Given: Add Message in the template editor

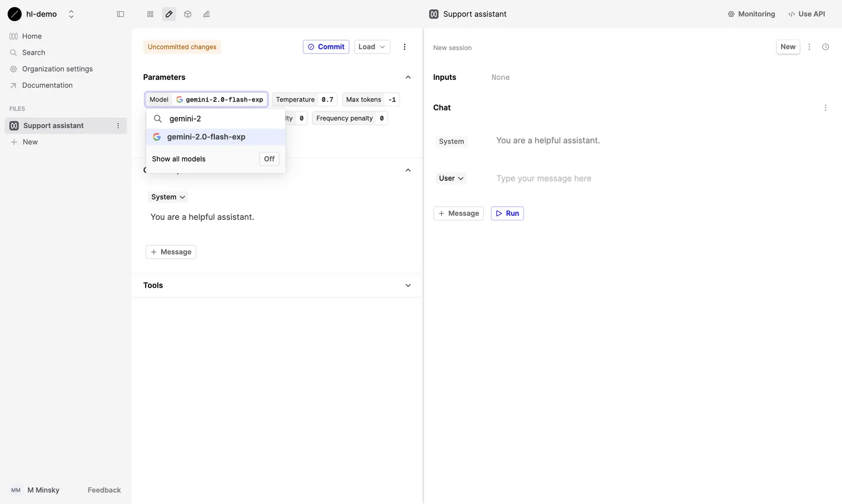Looking at the screenshot, I should point(171,252).
